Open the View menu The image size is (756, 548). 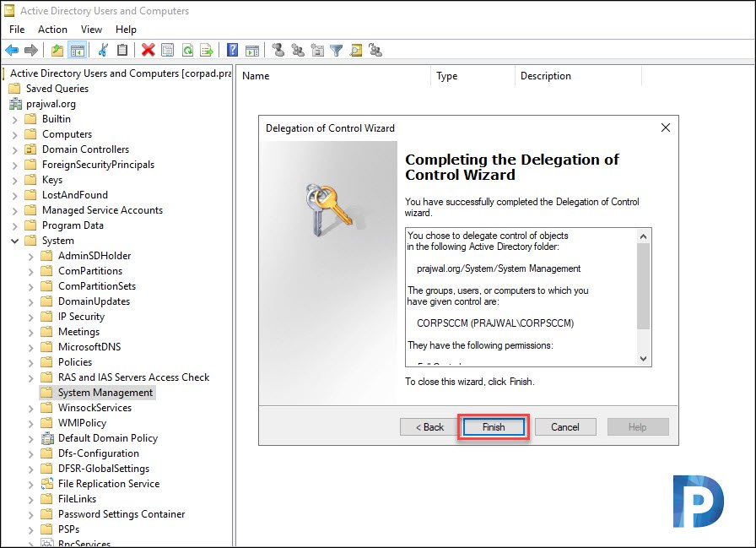(x=91, y=30)
